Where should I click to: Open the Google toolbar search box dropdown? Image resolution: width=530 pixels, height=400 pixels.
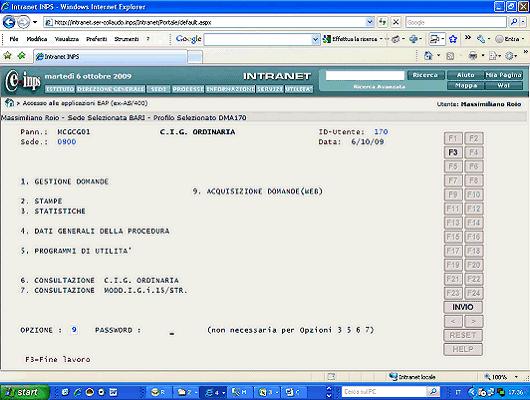click(x=315, y=39)
